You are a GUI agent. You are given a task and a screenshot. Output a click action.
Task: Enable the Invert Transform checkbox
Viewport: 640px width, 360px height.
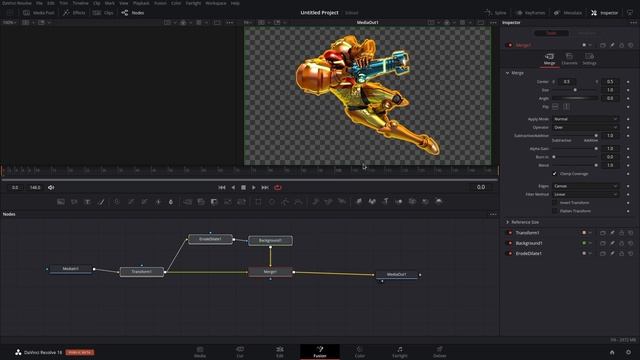point(555,203)
